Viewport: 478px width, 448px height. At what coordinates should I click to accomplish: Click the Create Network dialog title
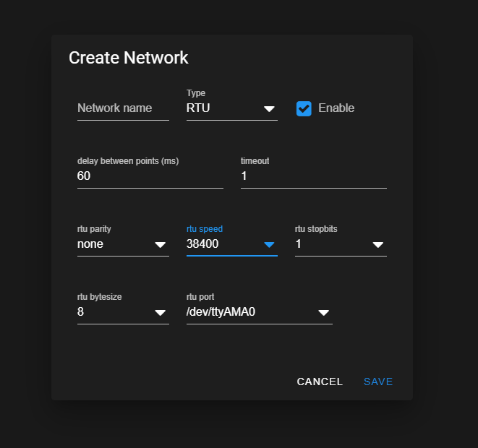pos(128,58)
